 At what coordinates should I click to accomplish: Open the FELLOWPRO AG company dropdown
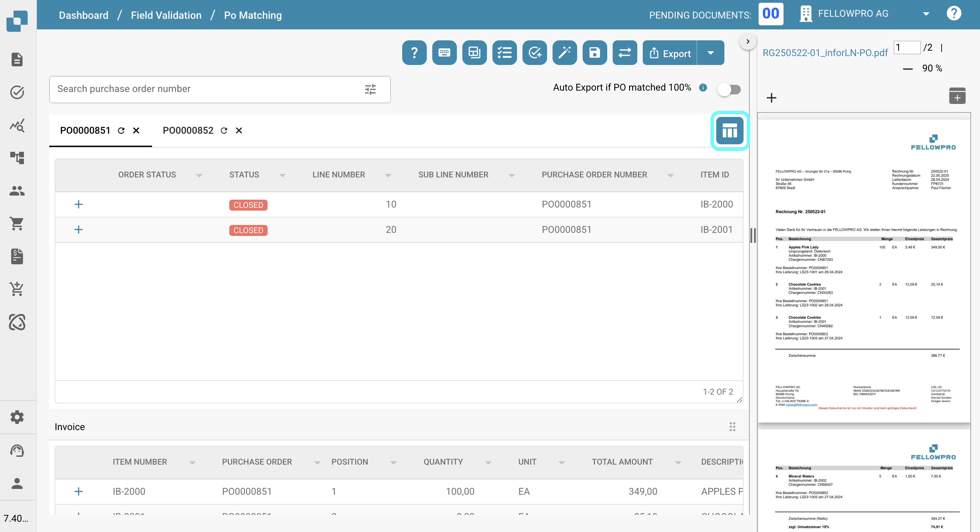pyautogui.click(x=926, y=14)
